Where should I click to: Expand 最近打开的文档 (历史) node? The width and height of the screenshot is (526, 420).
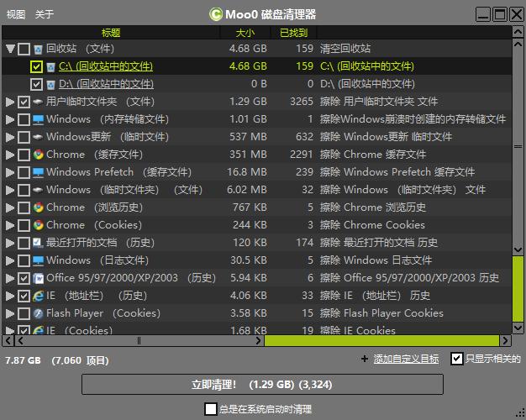coord(10,243)
